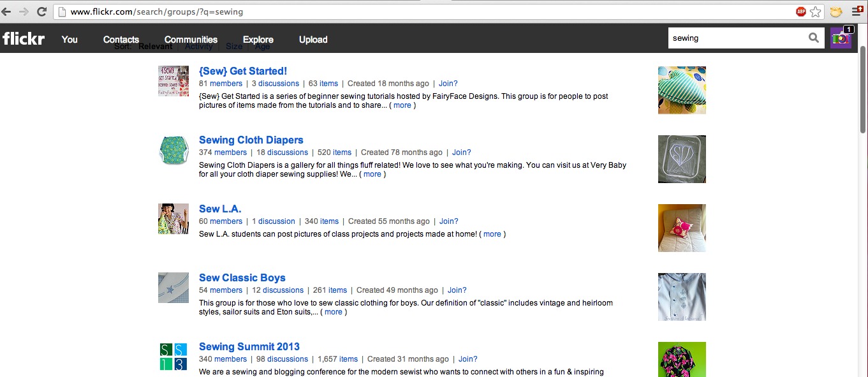The height and width of the screenshot is (377, 868).
Task: Open the Chrome menu icon
Action: 858,11
